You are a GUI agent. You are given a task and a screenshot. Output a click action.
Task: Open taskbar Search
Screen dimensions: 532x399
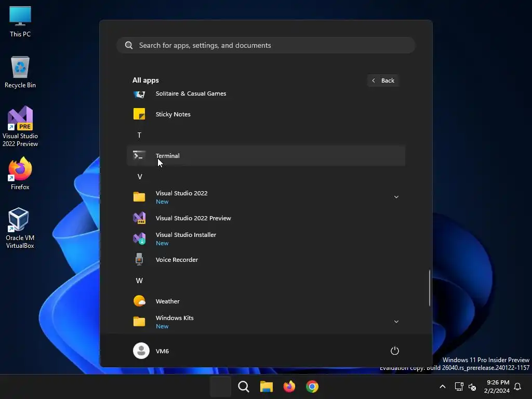click(x=243, y=387)
